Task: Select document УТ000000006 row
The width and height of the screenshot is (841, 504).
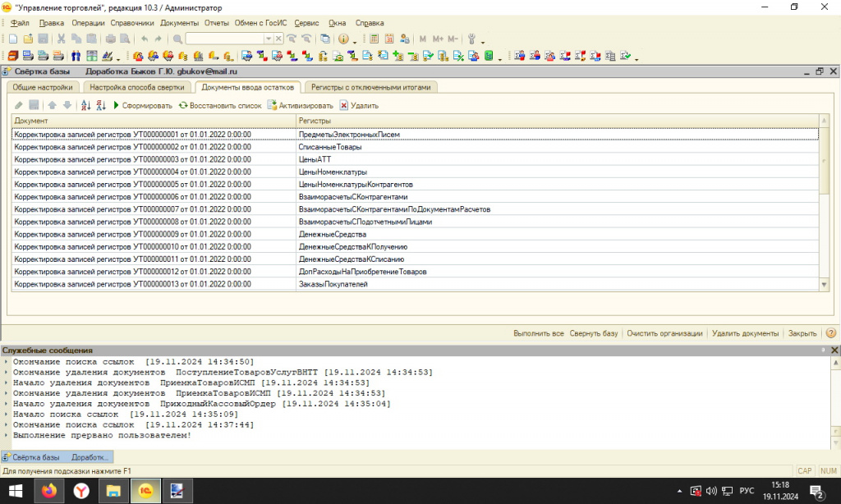Action: (x=415, y=197)
